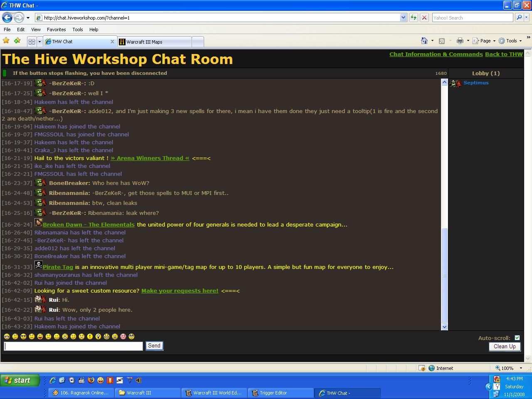Open the Favorites menu
532x399 pixels.
(56, 30)
